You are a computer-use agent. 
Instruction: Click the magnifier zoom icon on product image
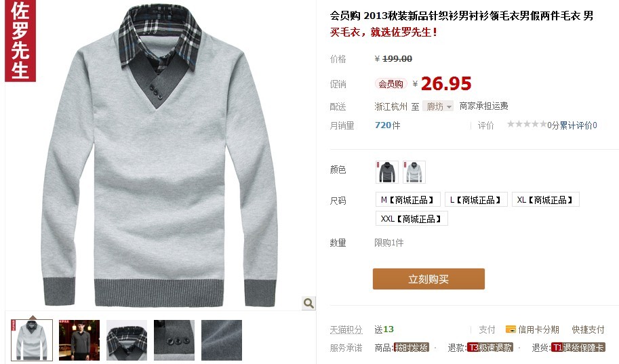(308, 303)
